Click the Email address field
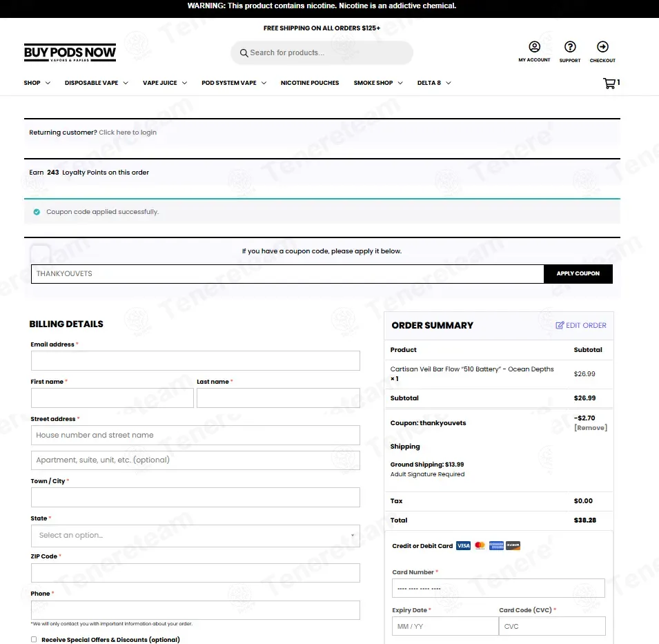Viewport: 659px width, 644px height. (x=195, y=361)
